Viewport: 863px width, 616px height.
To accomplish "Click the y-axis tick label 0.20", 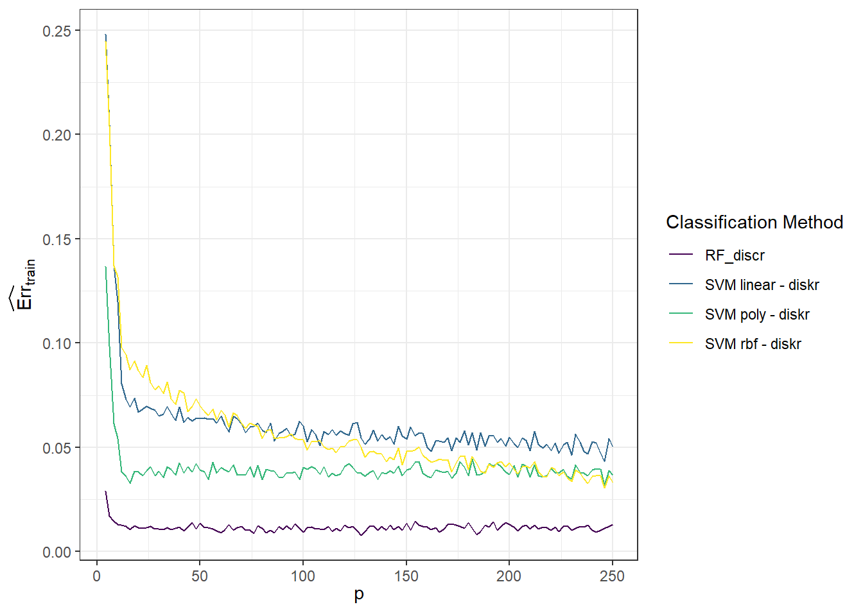I will click(57, 135).
